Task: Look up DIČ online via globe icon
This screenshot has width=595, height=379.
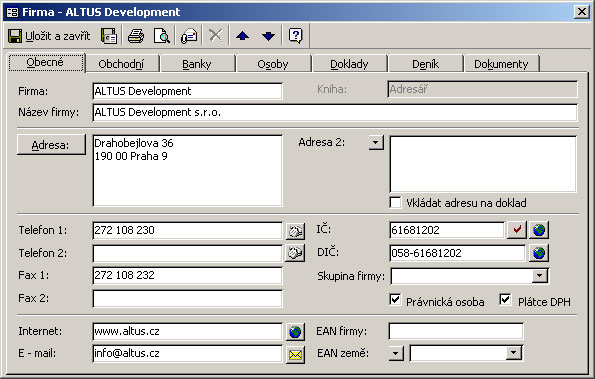Action: coord(539,253)
